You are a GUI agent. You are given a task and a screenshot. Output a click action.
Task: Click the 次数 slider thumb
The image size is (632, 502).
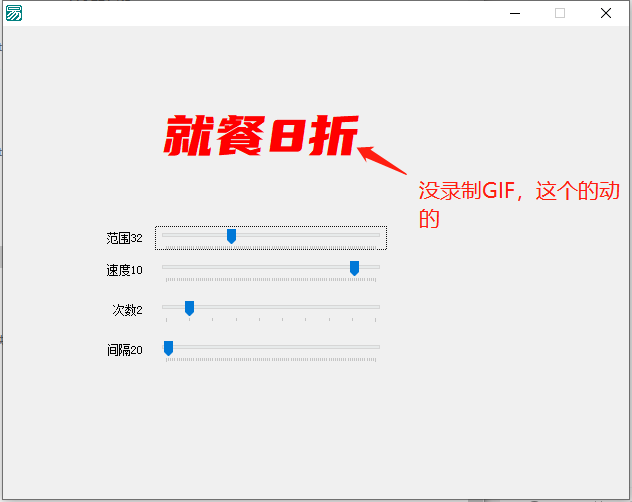coord(189,308)
